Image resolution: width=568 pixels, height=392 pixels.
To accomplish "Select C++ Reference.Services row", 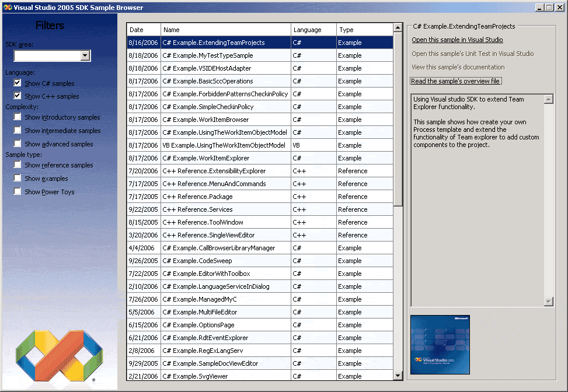I will [x=260, y=209].
